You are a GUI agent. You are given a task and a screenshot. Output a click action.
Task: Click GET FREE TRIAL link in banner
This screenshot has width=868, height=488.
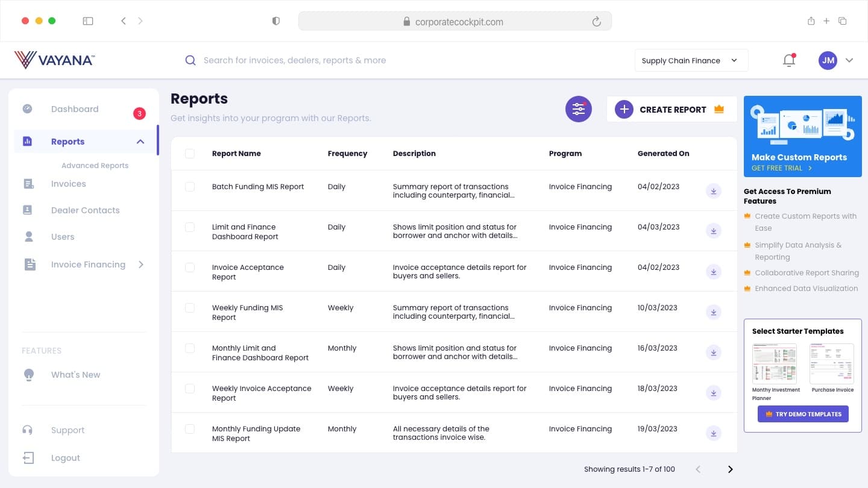781,168
